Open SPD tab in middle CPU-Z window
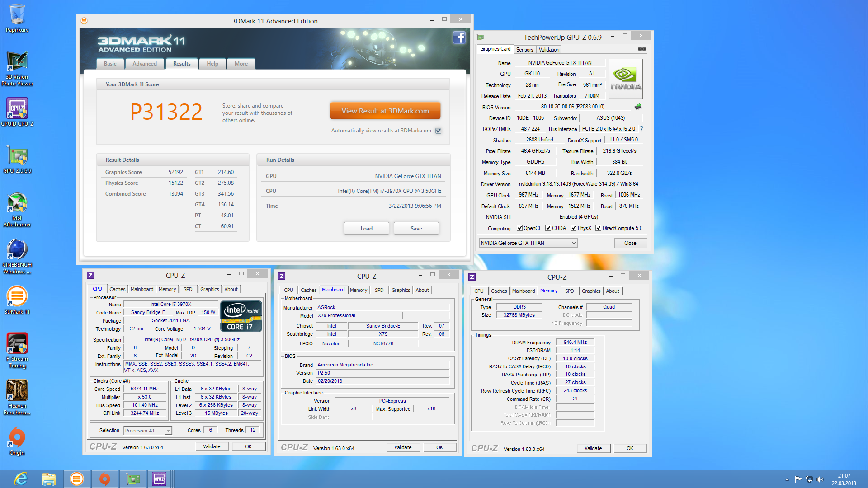The height and width of the screenshot is (488, 868). pyautogui.click(x=379, y=290)
